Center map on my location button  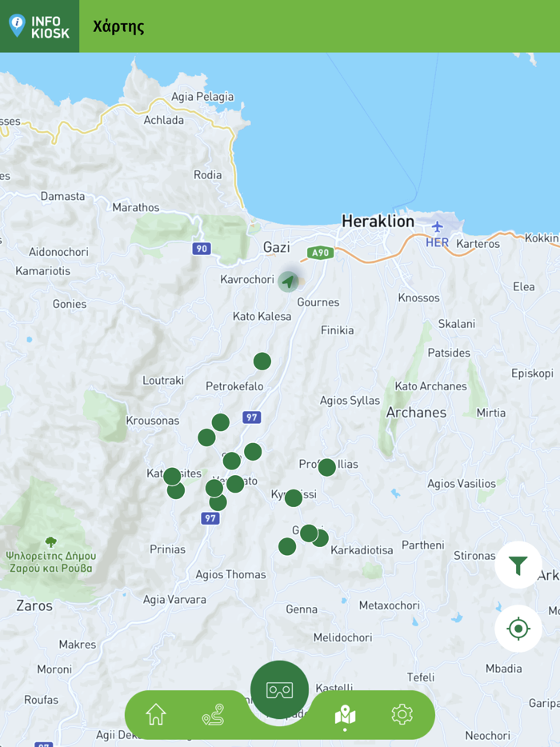click(x=518, y=629)
